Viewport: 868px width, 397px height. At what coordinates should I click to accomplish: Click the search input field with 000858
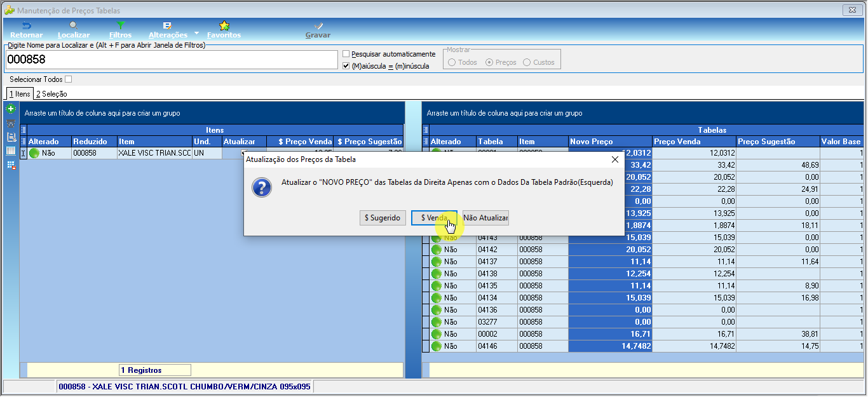point(172,60)
